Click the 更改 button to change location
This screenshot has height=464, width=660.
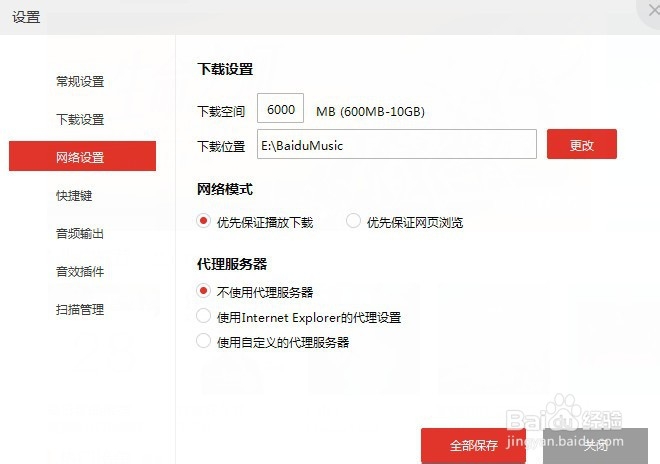[582, 144]
